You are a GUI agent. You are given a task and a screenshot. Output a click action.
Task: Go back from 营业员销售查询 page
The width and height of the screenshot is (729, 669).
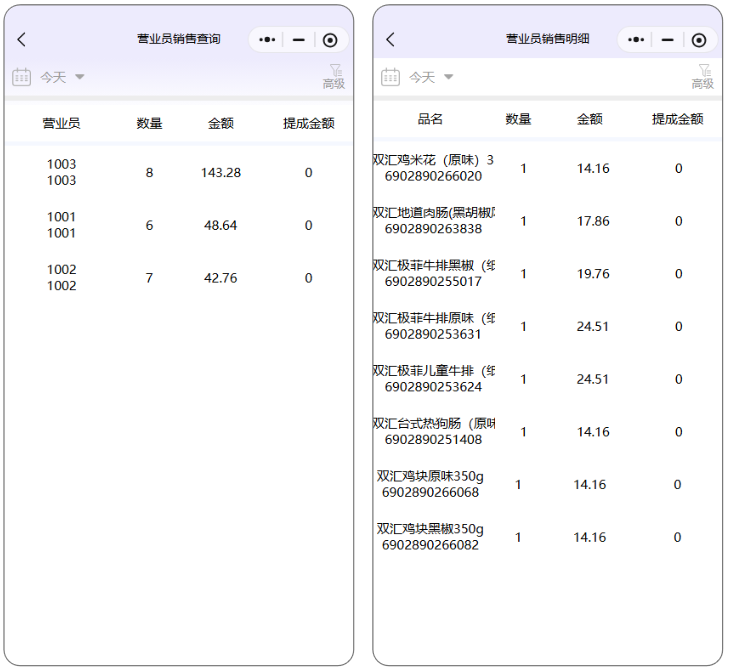pyautogui.click(x=22, y=40)
